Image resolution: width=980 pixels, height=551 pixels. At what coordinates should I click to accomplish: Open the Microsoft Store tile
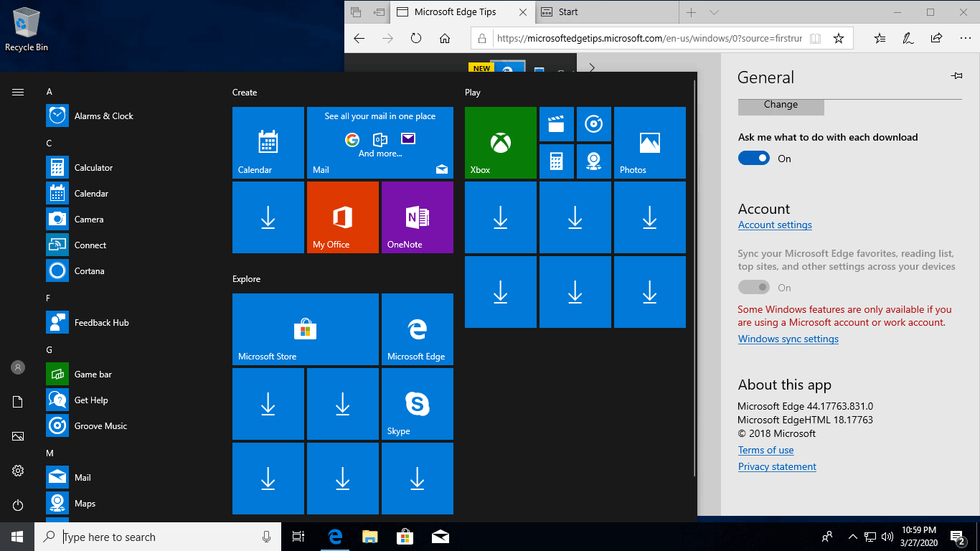point(306,329)
